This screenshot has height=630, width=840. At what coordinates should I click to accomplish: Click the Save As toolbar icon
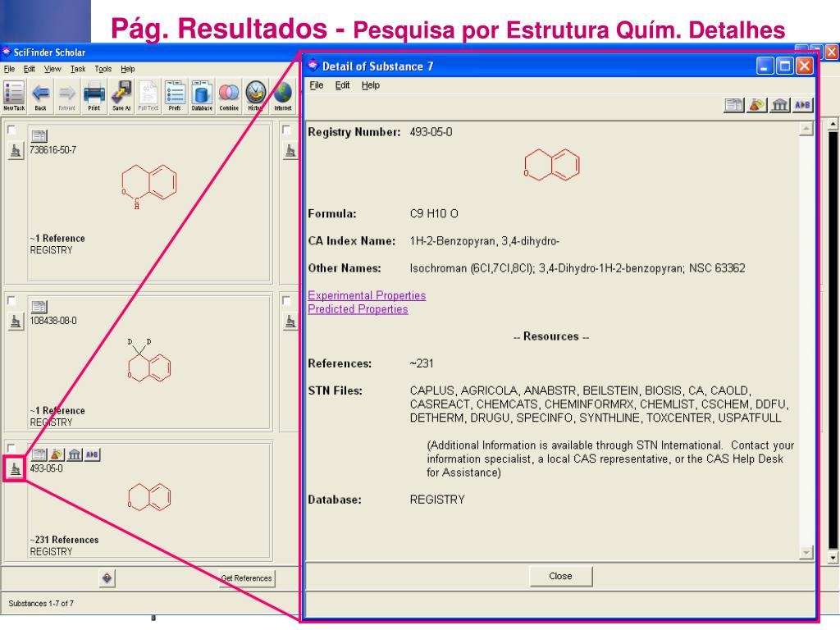[121, 96]
